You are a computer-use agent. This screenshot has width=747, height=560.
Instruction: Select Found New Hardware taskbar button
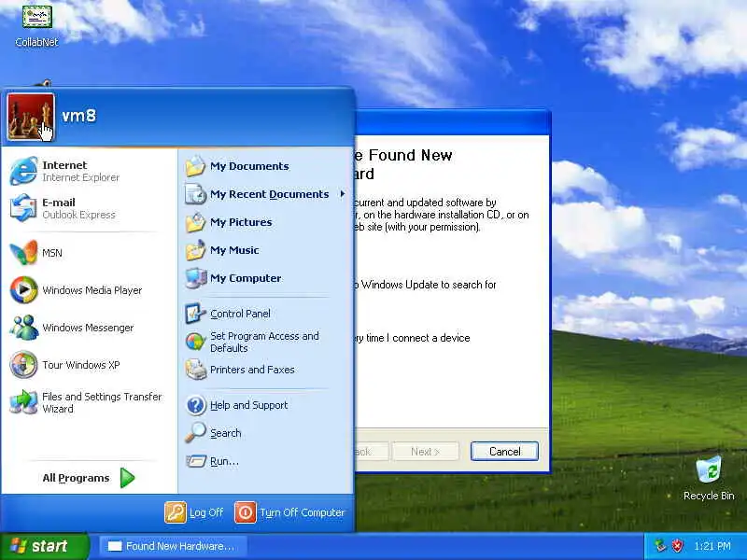(174, 546)
